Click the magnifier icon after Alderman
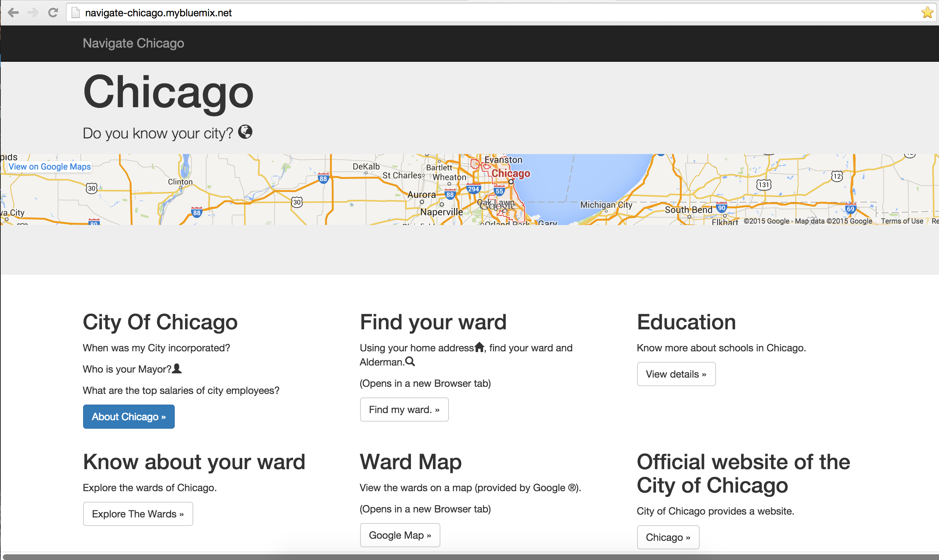This screenshot has height=560, width=939. pyautogui.click(x=410, y=362)
